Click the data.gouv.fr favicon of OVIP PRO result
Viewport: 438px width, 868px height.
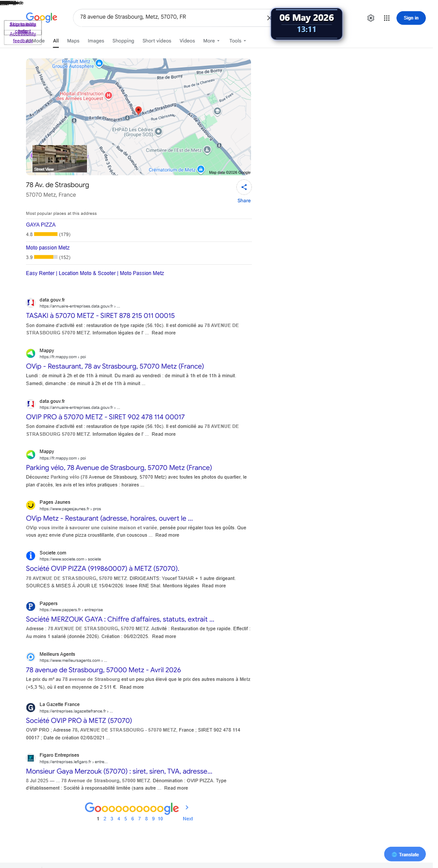tap(31, 404)
